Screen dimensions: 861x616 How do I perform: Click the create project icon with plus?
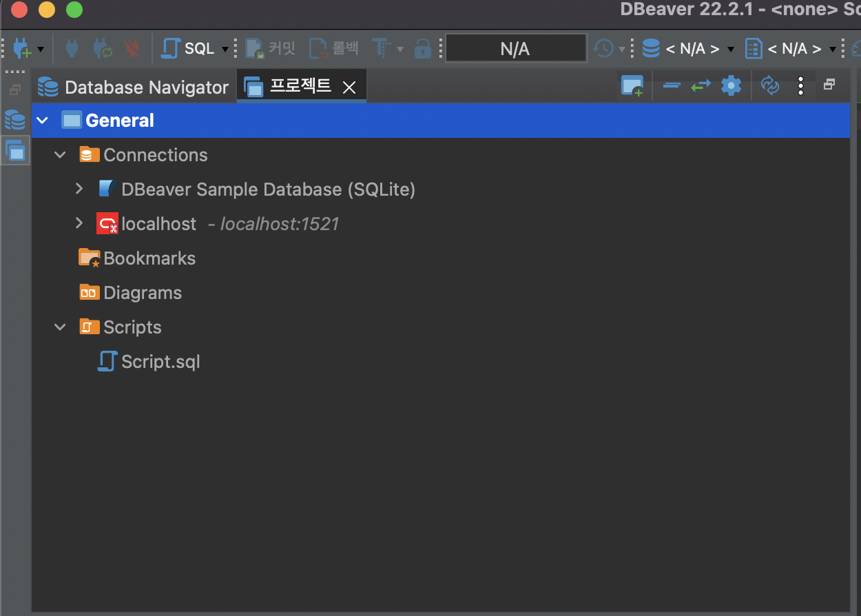[x=632, y=86]
